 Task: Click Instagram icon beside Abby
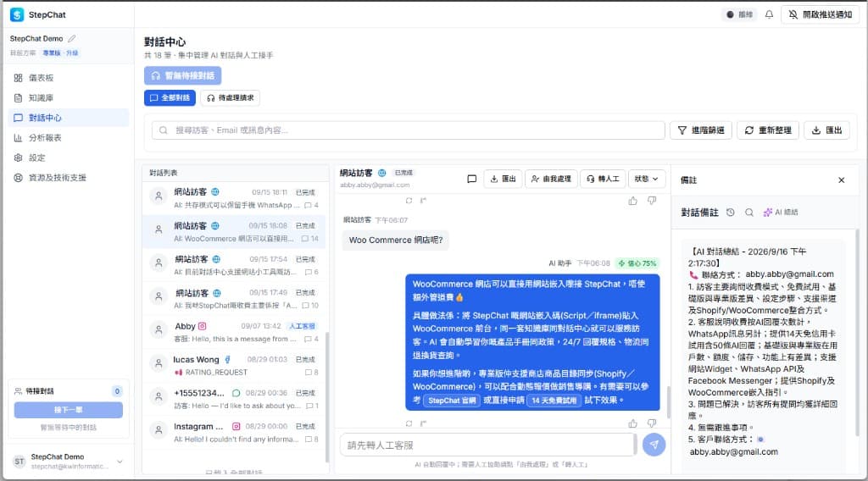[x=202, y=326]
